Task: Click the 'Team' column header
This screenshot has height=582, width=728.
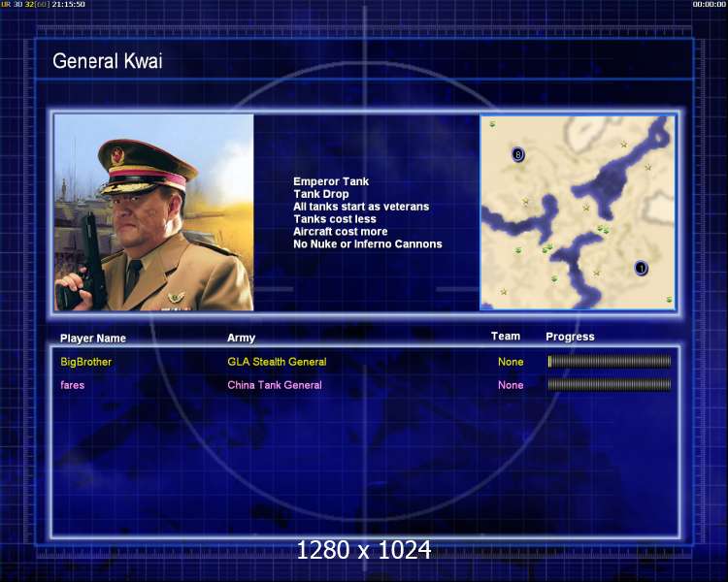Action: pos(506,337)
